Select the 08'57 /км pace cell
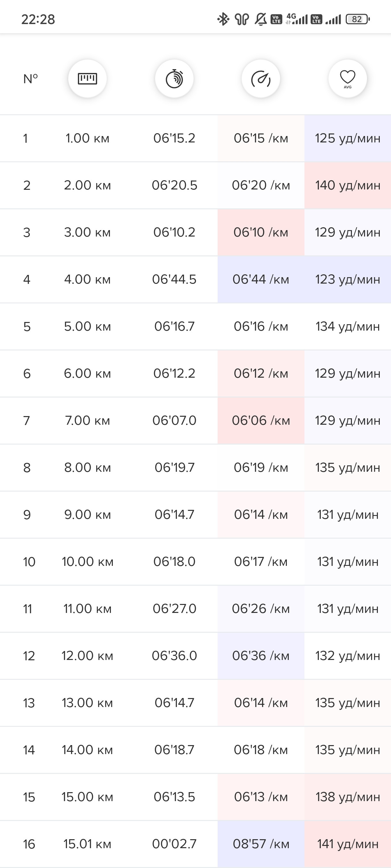The width and height of the screenshot is (391, 868). pyautogui.click(x=261, y=844)
